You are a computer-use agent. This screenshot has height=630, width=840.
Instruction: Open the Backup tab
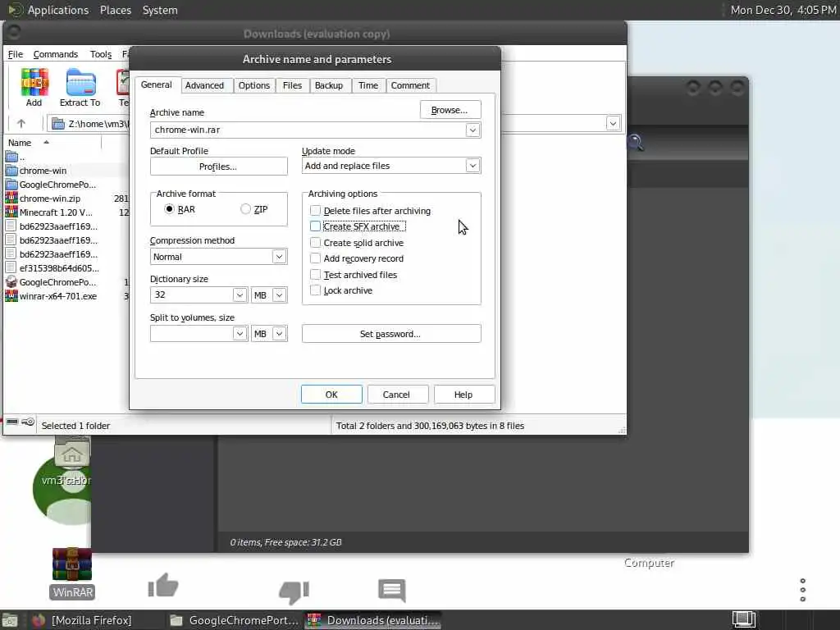(x=329, y=85)
